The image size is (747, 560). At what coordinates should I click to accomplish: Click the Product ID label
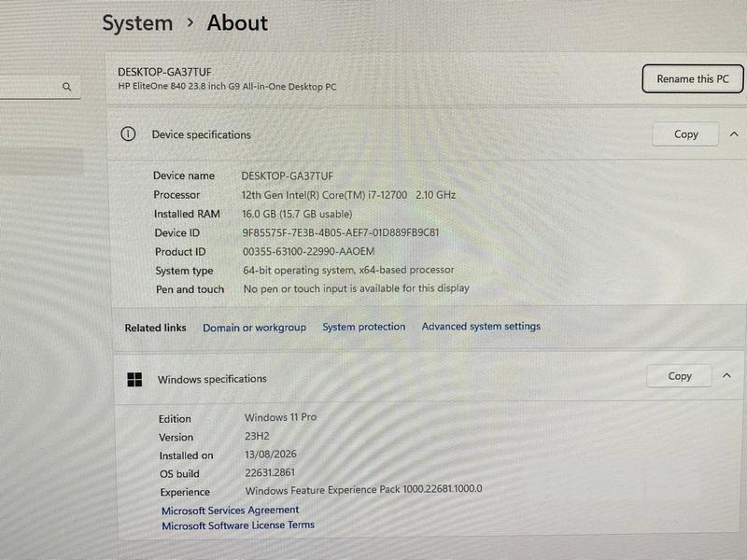tap(180, 252)
